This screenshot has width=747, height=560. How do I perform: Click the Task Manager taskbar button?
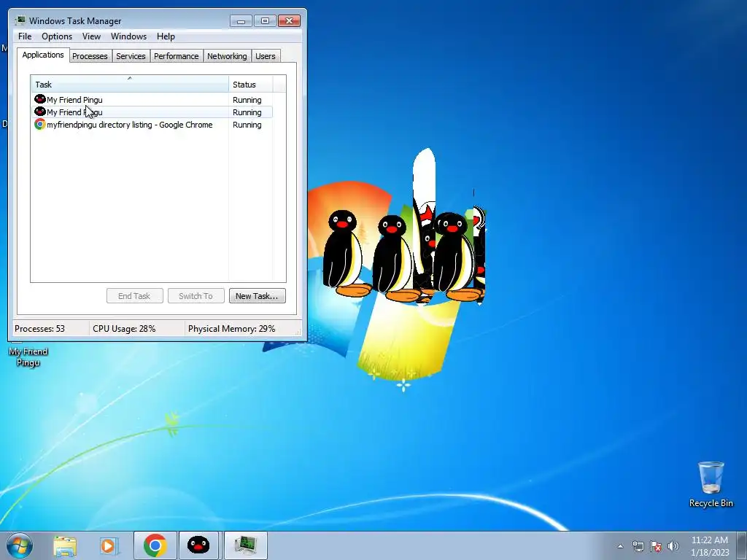tap(245, 545)
